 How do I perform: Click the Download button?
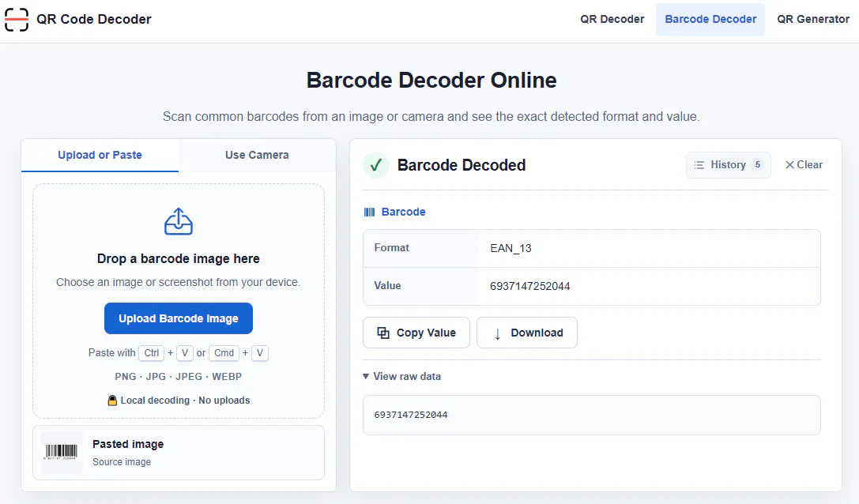527,333
